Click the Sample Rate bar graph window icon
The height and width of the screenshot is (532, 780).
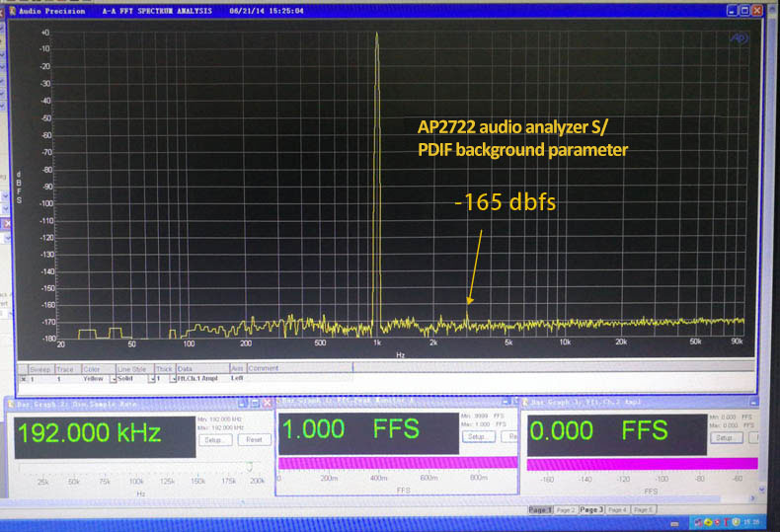click(13, 403)
